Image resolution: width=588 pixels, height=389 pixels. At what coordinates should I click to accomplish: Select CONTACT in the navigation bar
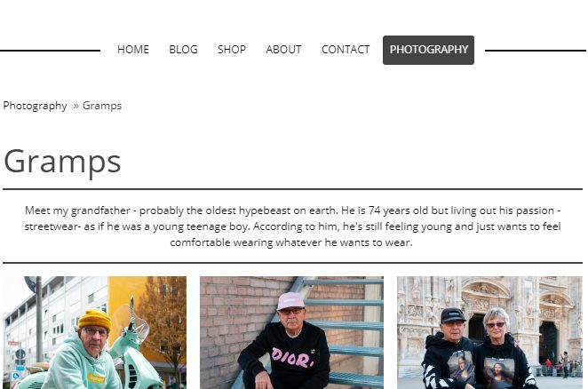pos(346,50)
